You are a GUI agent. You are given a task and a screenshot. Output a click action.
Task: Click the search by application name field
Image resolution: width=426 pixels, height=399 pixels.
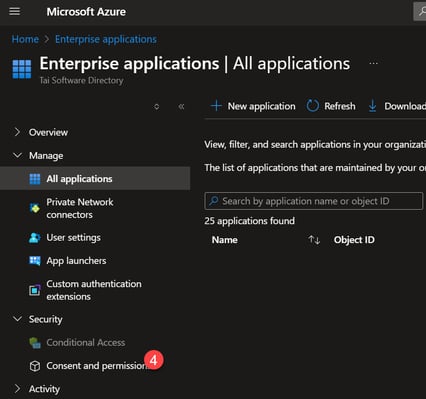314,201
